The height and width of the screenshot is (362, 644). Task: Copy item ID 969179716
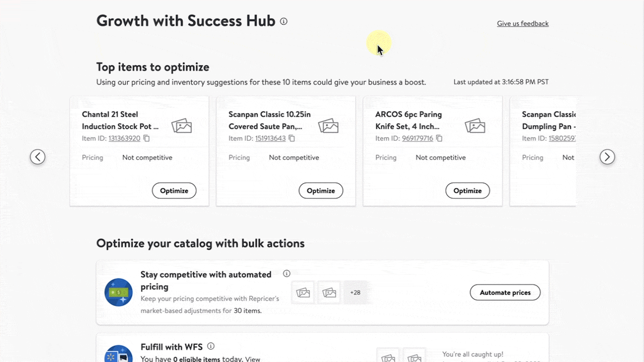[x=439, y=138]
